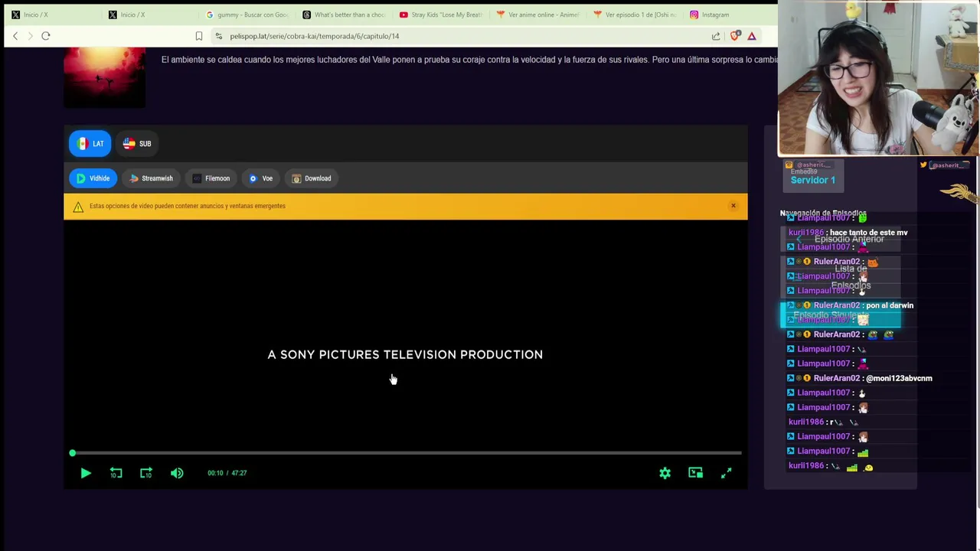Choose the Streamwish server
Viewport: 980px width, 551px height.
point(151,178)
